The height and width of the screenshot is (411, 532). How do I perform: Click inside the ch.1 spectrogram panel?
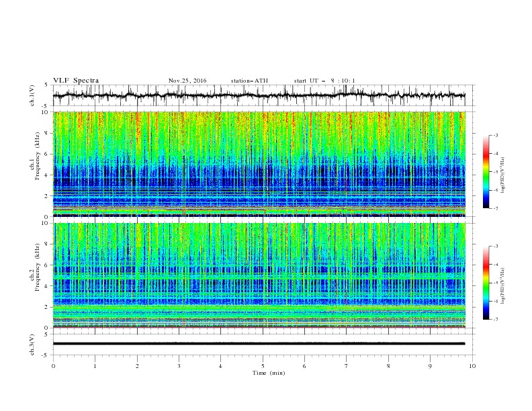(259, 164)
